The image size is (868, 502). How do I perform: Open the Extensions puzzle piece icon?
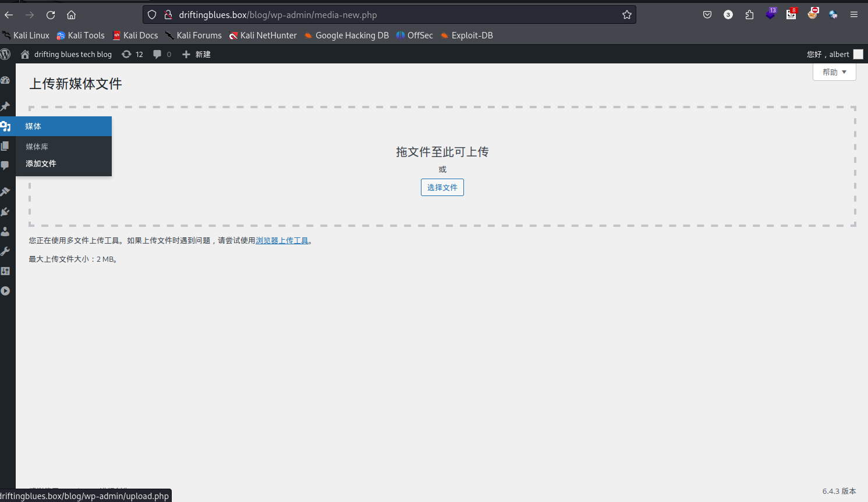tap(749, 15)
